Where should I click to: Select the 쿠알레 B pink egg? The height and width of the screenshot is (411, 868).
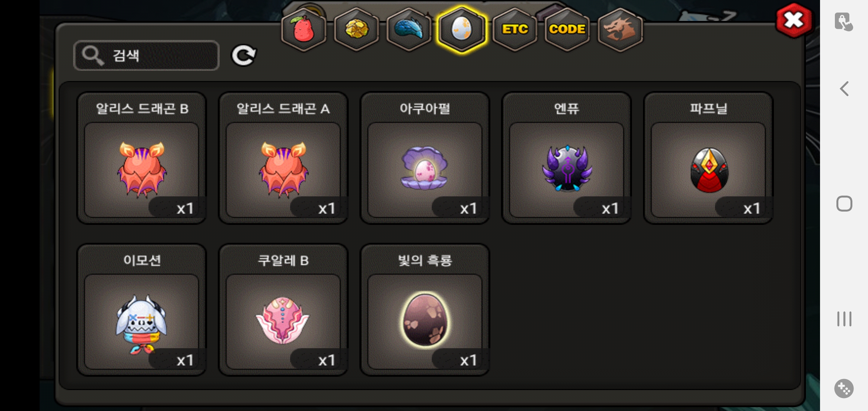click(x=283, y=310)
